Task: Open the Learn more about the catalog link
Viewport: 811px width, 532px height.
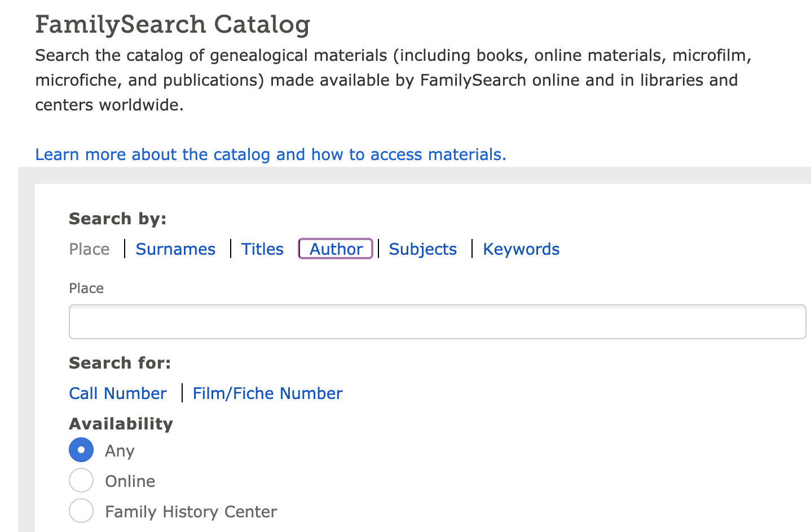Action: (x=270, y=154)
